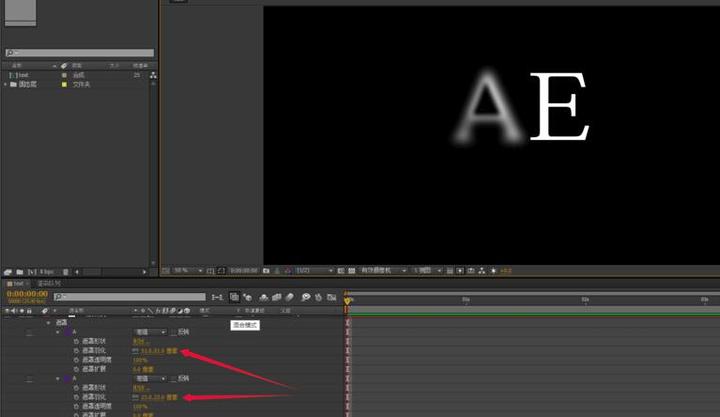Viewport: 720px width, 417px height.
Task: Click lower mask's purple color swatch
Action: [67, 379]
